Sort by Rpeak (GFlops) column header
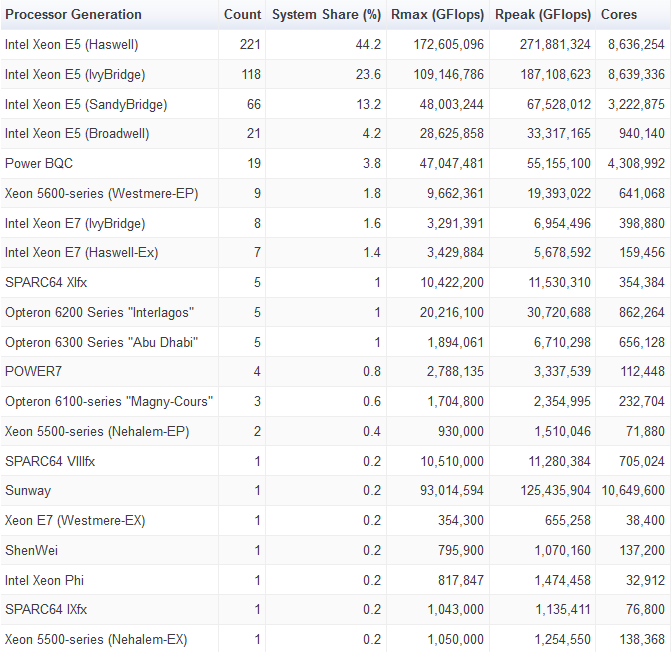This screenshot has height=652, width=672. point(543,15)
